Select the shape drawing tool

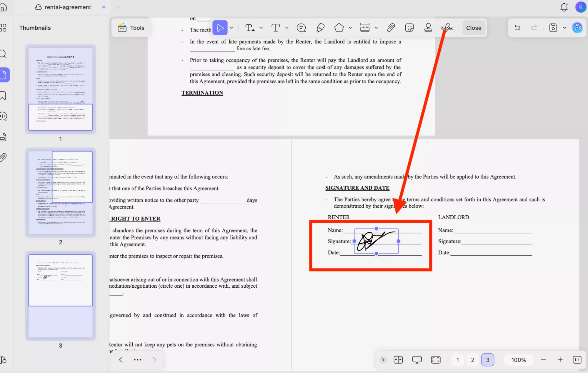tap(338, 28)
